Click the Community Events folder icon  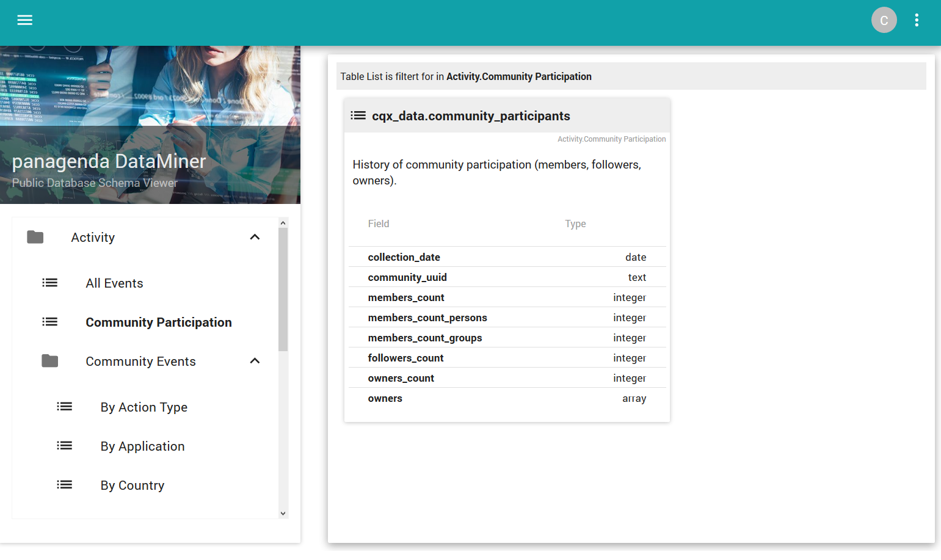click(x=50, y=361)
